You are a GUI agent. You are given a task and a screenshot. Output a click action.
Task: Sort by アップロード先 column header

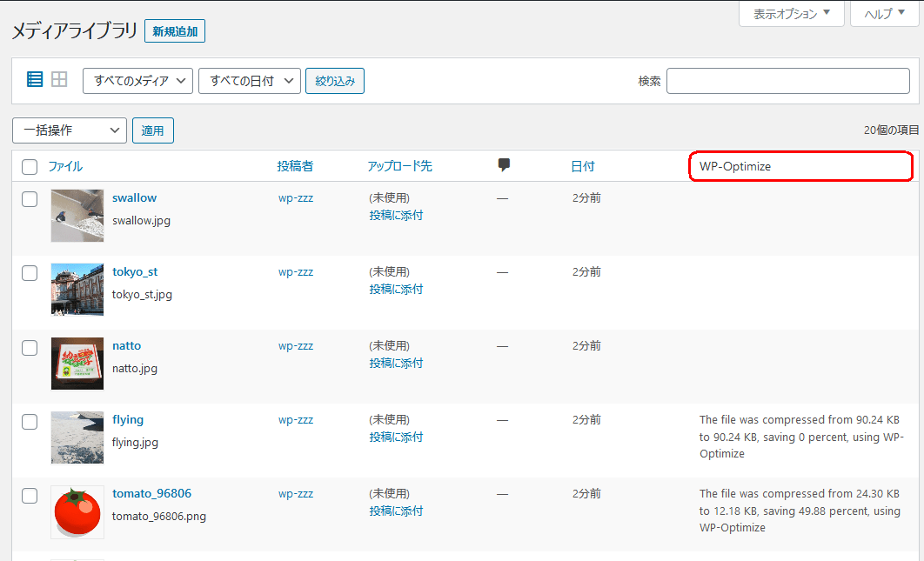pos(400,166)
